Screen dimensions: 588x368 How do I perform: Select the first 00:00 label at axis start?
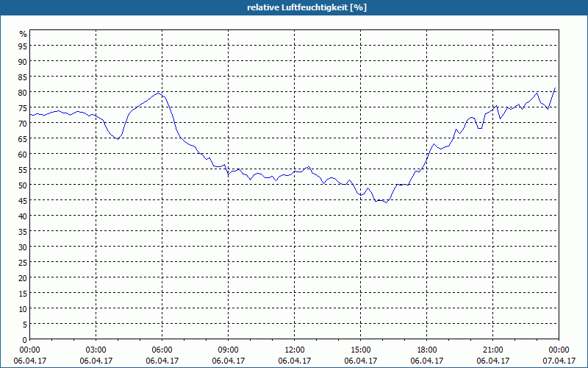(x=29, y=350)
